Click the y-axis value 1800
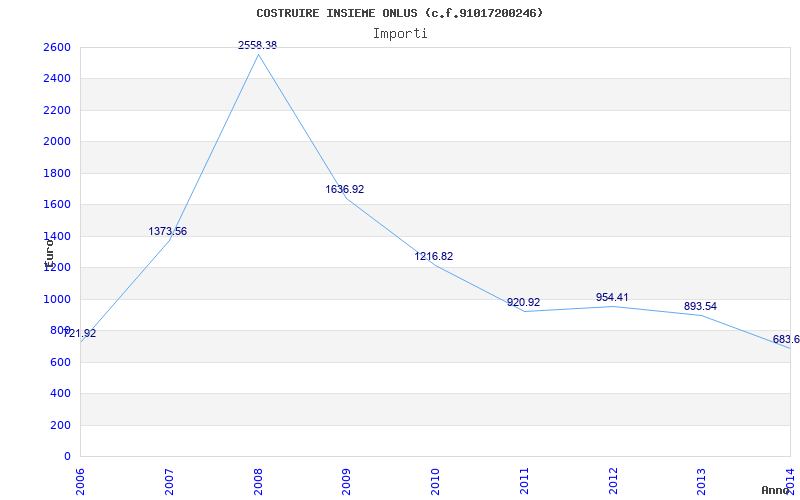800x500 pixels. click(x=57, y=173)
